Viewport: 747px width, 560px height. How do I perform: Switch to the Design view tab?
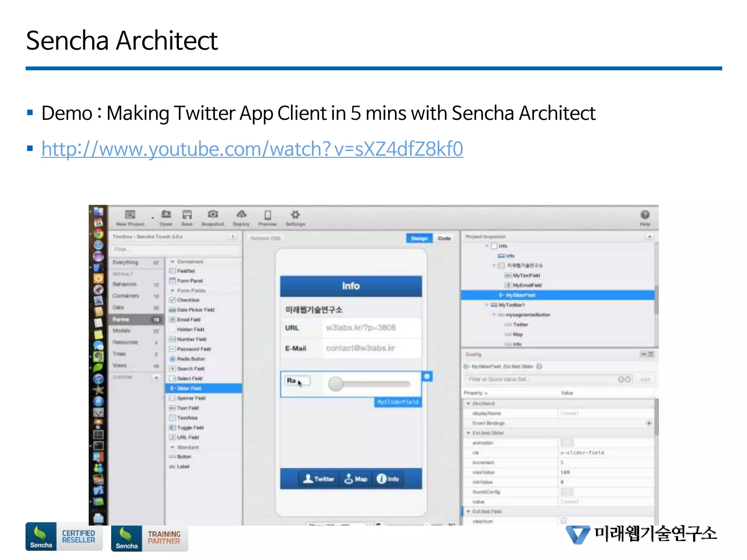coord(419,238)
